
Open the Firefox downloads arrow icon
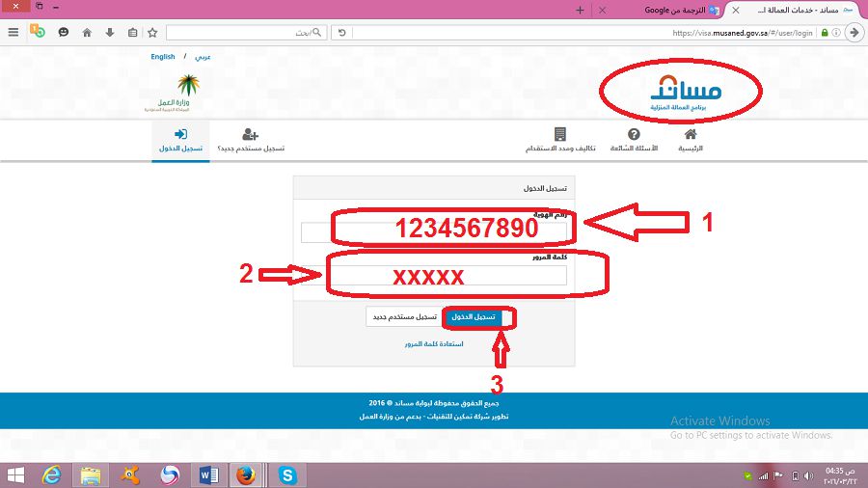pos(108,32)
